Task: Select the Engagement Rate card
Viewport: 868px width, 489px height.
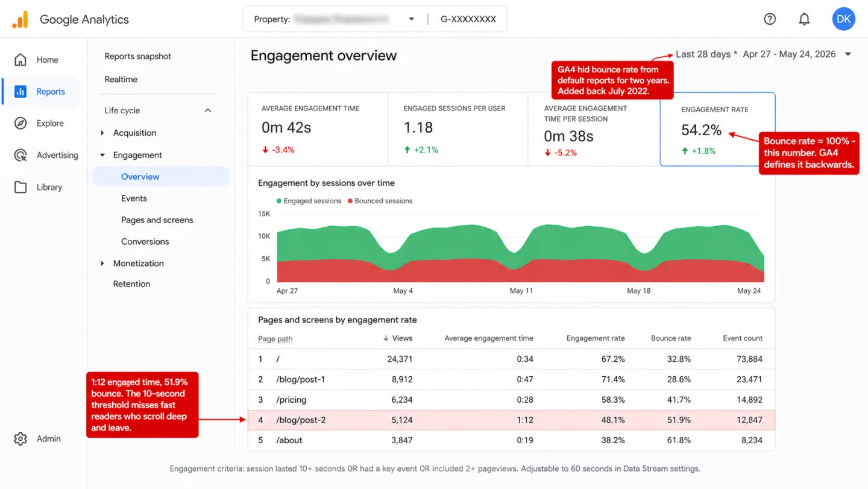Action: [x=718, y=129]
